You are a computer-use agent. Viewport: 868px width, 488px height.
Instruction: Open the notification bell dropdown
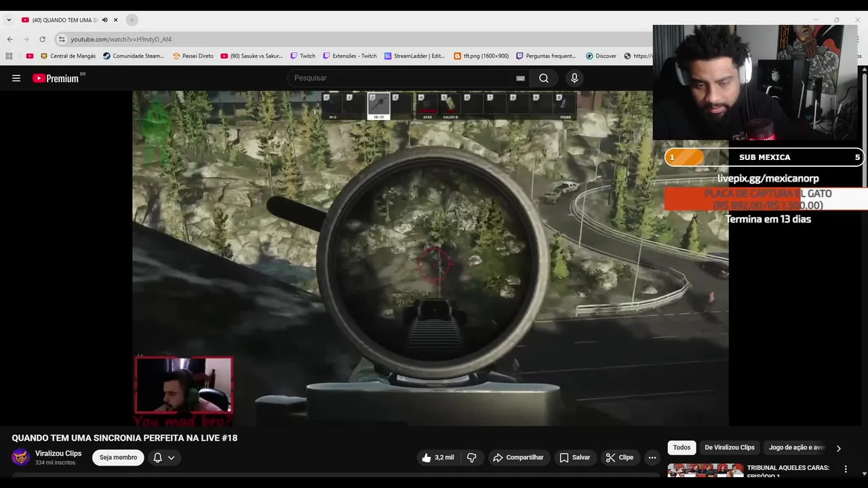pyautogui.click(x=163, y=457)
